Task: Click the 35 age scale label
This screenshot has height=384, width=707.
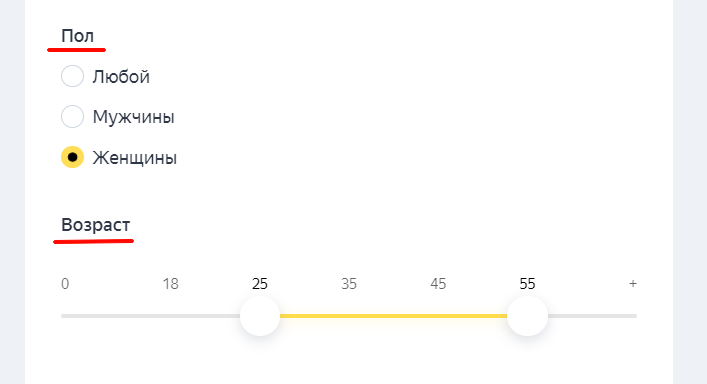Action: 349,284
